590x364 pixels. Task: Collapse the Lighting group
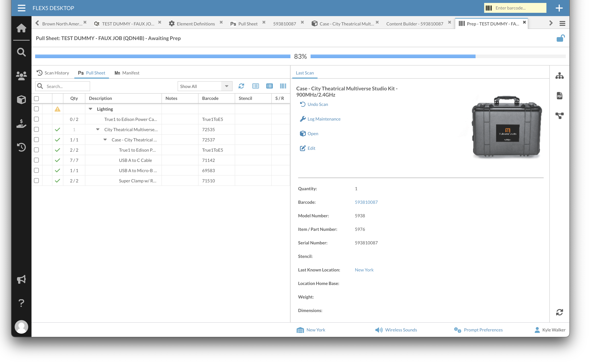click(x=90, y=109)
